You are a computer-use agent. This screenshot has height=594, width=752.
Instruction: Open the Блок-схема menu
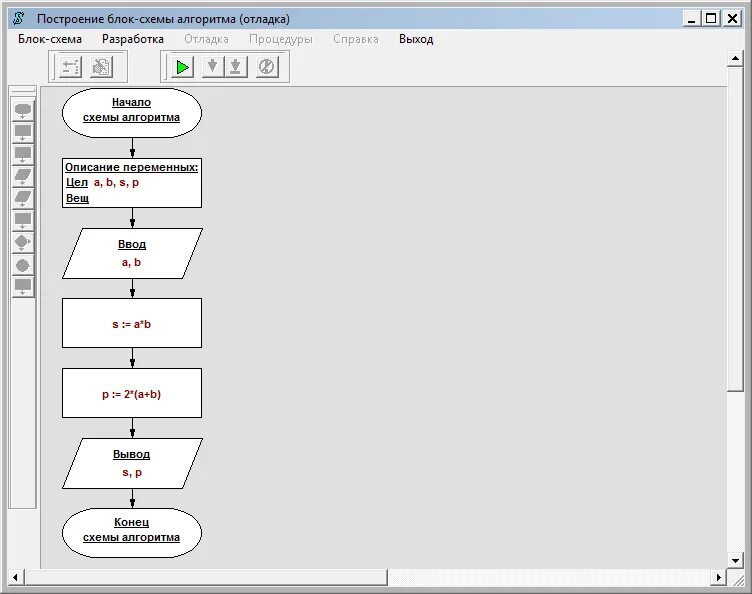pyautogui.click(x=50, y=39)
